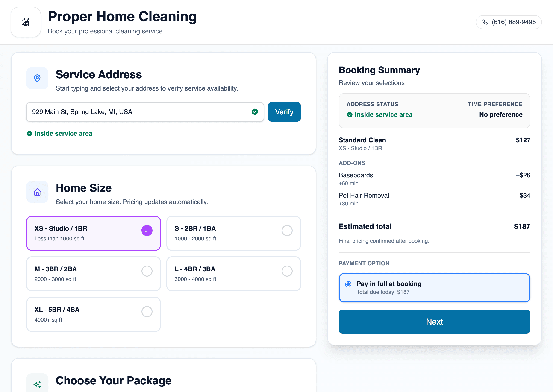Click the checkmark in the Address Status badge
This screenshot has height=392, width=553.
(x=350, y=115)
